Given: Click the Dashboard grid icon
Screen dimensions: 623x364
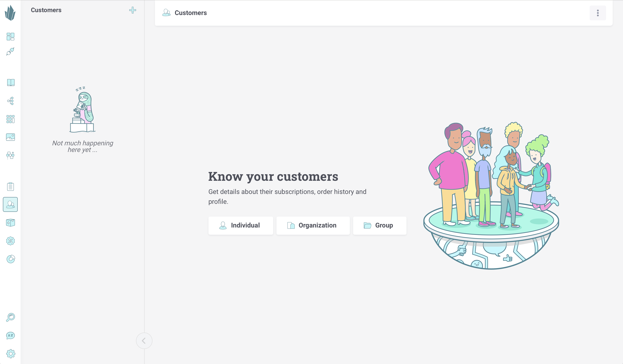Looking at the screenshot, I should (x=11, y=36).
